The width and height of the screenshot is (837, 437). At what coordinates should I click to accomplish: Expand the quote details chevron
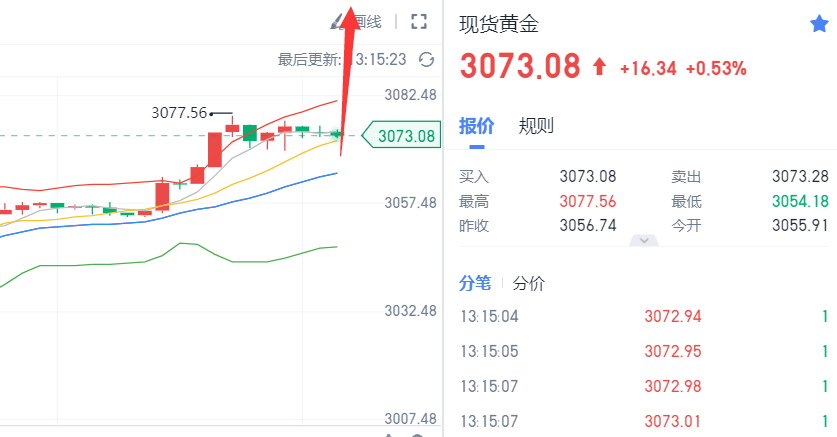point(644,241)
